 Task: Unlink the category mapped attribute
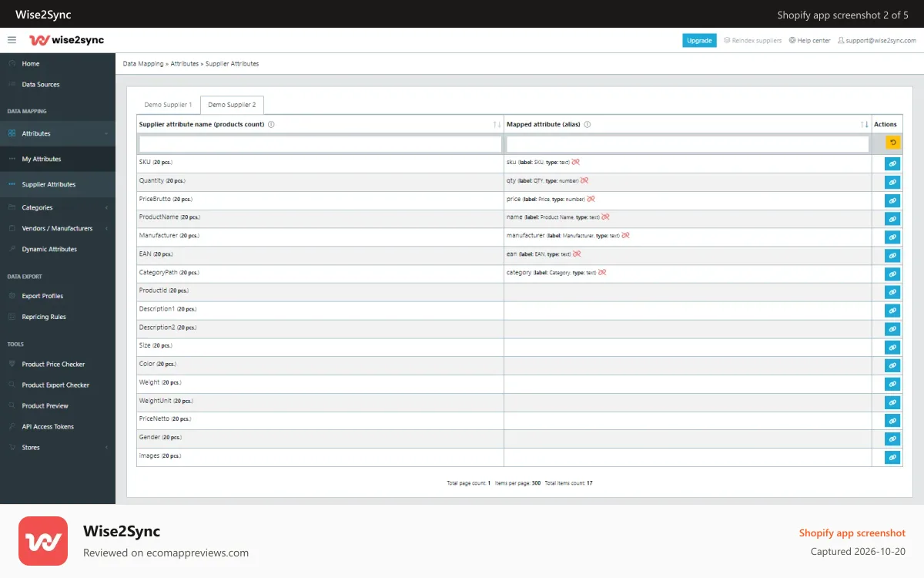(x=602, y=272)
